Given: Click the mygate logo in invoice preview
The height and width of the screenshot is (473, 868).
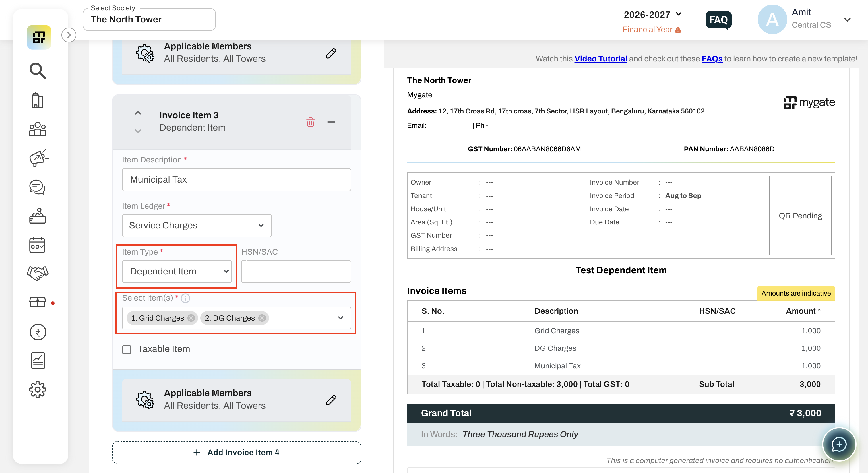Looking at the screenshot, I should [x=809, y=102].
